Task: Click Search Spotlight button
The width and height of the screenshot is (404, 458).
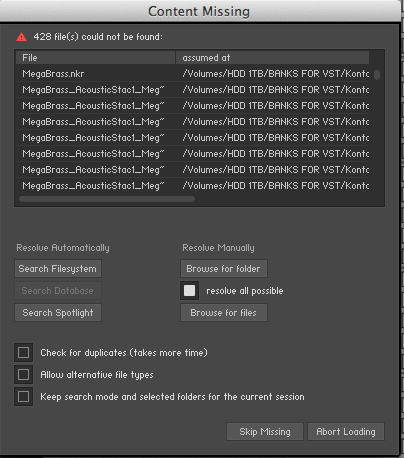Action: (58, 312)
